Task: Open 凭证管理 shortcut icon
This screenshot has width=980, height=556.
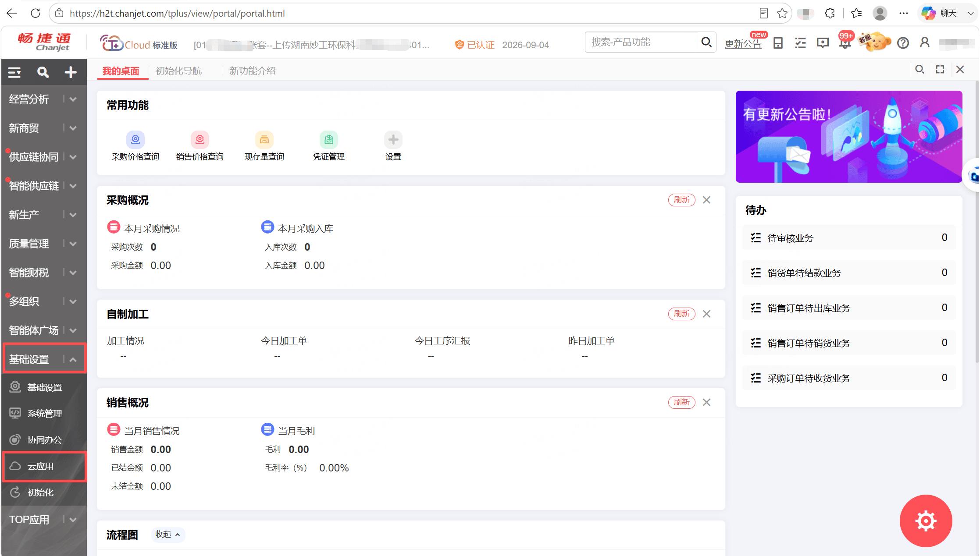Action: tap(329, 139)
